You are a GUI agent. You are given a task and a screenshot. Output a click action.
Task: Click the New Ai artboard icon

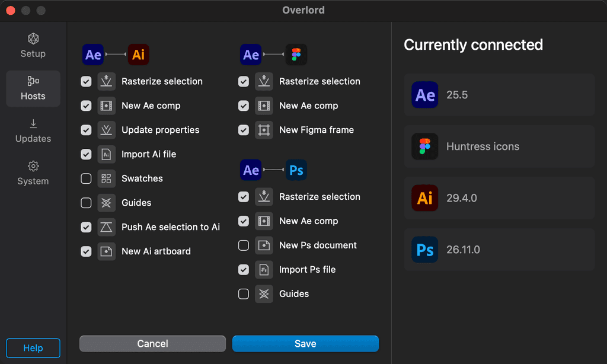pos(107,251)
